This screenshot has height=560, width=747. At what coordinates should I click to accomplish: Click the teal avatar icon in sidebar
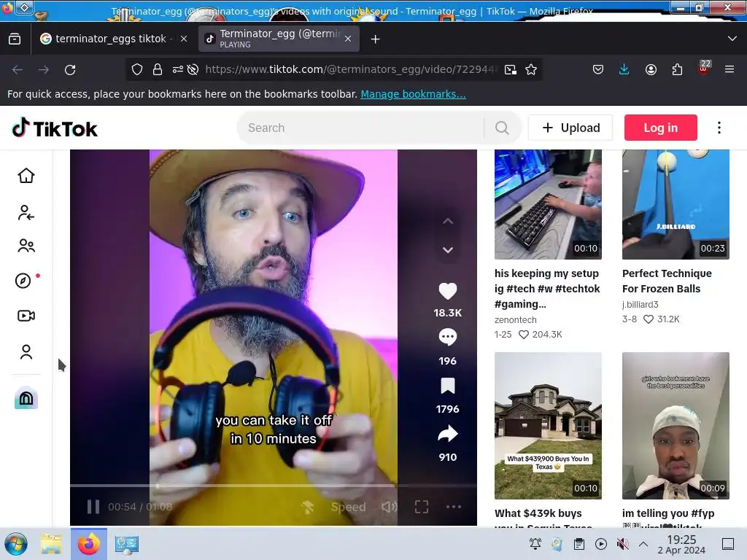26,398
